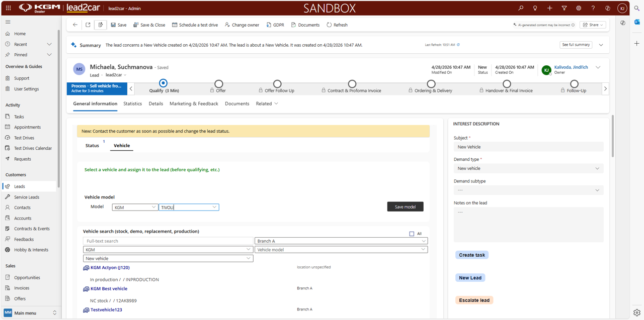Click the quick create plus in the red header

coord(550,8)
